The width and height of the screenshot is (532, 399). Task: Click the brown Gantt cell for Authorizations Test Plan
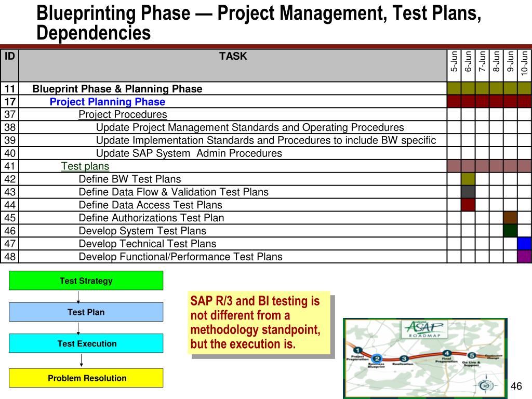[x=510, y=218]
